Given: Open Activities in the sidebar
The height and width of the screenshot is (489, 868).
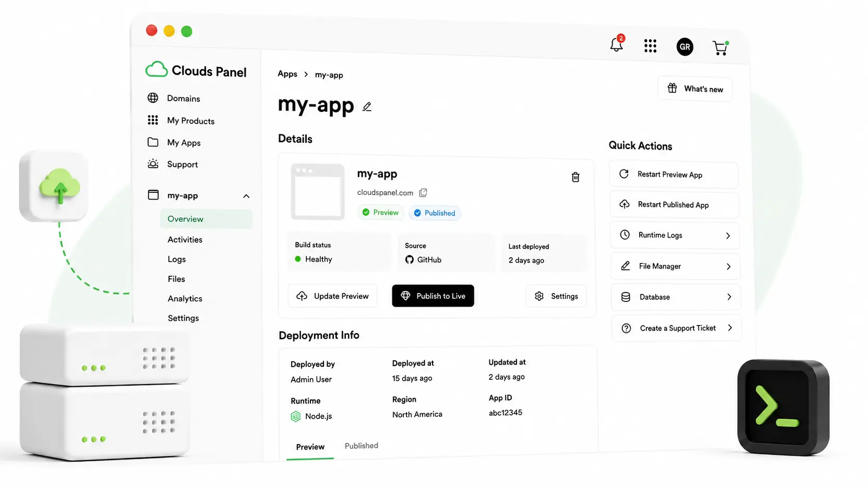Looking at the screenshot, I should tap(185, 240).
